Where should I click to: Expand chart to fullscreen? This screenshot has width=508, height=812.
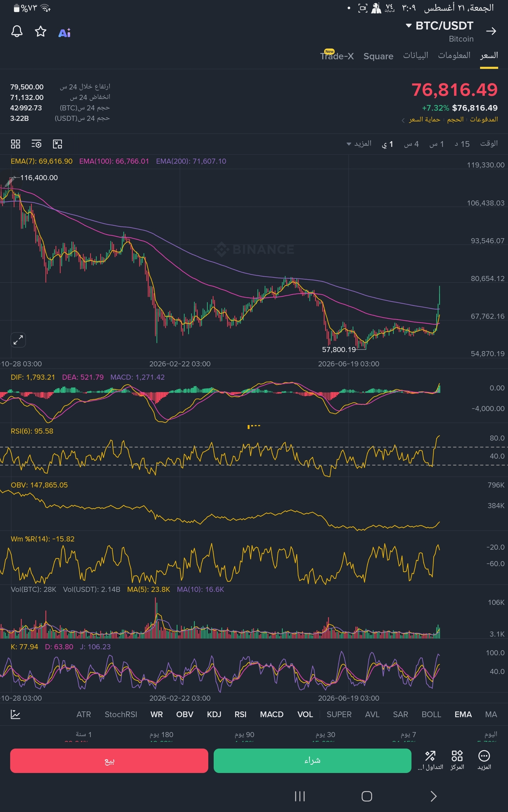pyautogui.click(x=18, y=340)
